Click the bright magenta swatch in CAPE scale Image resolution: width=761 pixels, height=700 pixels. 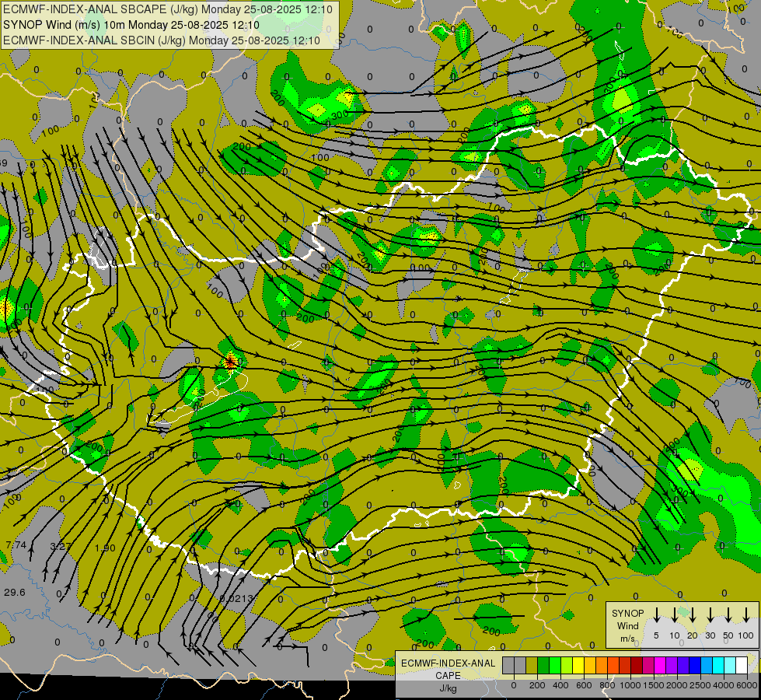(x=660, y=666)
